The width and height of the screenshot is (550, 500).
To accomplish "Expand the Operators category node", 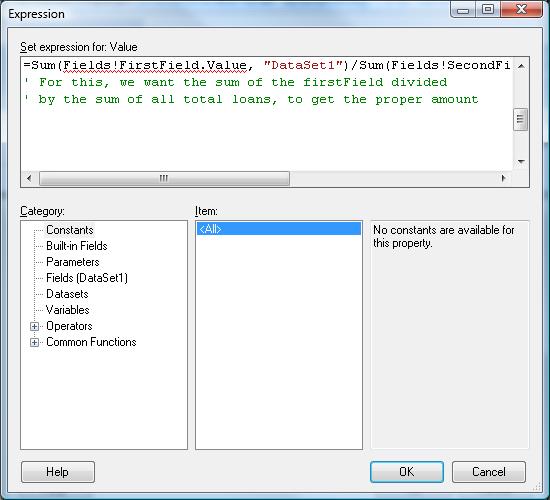I will 34,326.
